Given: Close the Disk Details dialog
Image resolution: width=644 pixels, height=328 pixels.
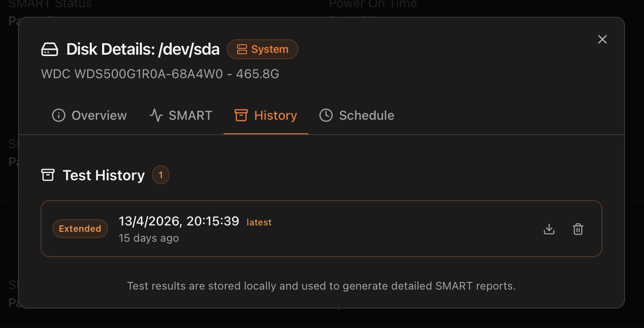Looking at the screenshot, I should tap(602, 39).
